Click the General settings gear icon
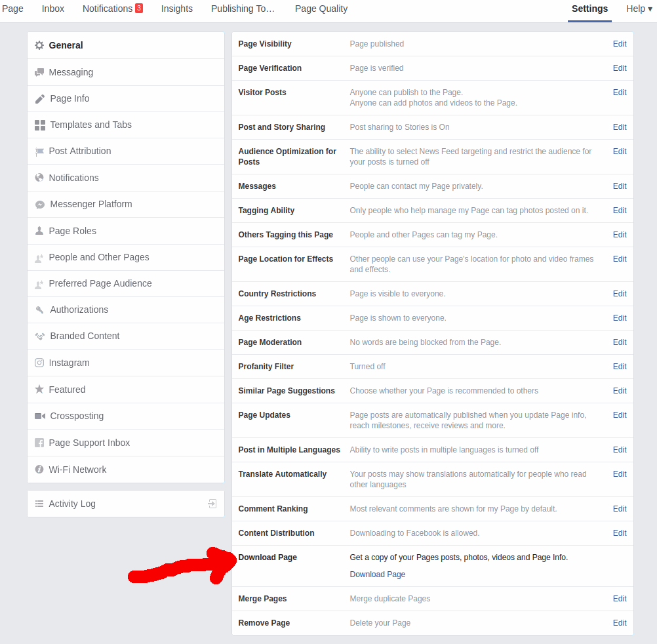The width and height of the screenshot is (657, 644). (38, 45)
